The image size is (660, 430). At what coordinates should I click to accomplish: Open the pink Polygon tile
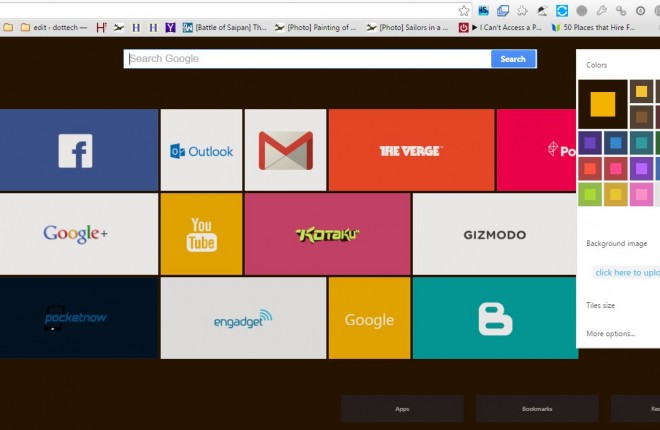(x=536, y=150)
